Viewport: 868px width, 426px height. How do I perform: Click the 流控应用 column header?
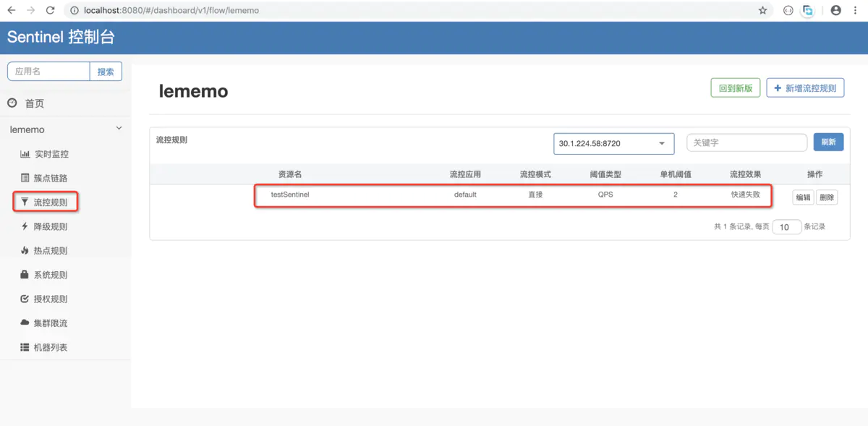(x=465, y=174)
